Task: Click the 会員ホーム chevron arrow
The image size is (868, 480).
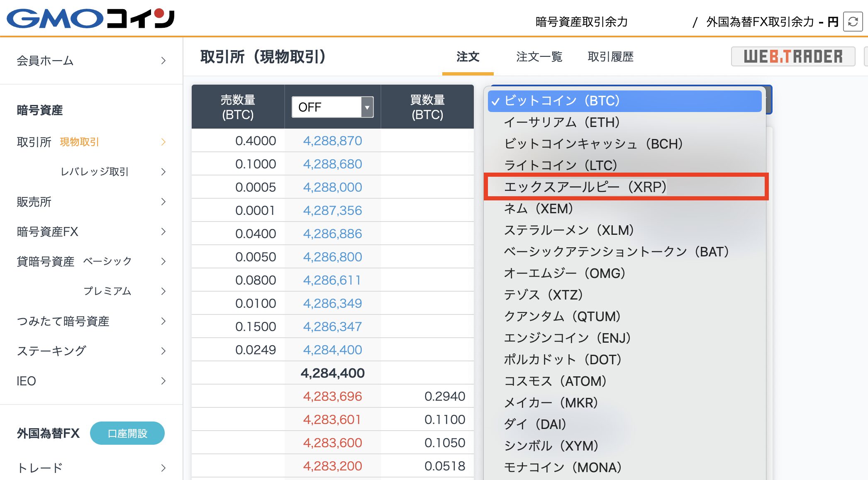Action: (x=163, y=61)
